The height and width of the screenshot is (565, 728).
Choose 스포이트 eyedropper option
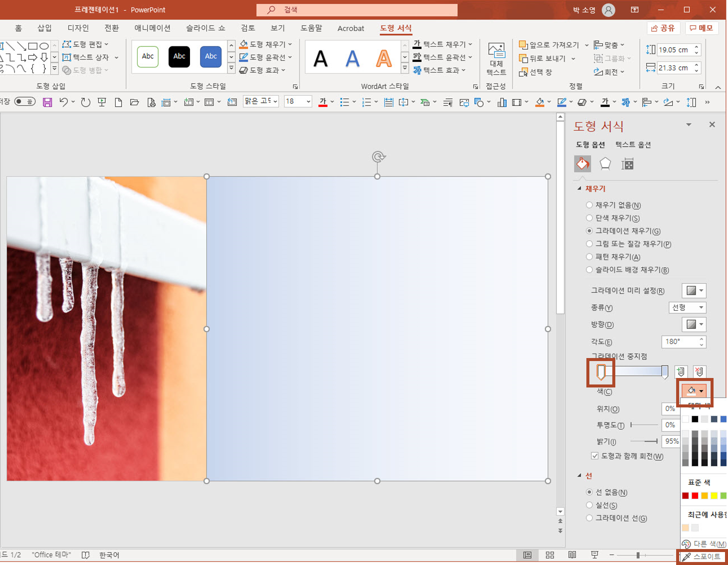(x=702, y=557)
